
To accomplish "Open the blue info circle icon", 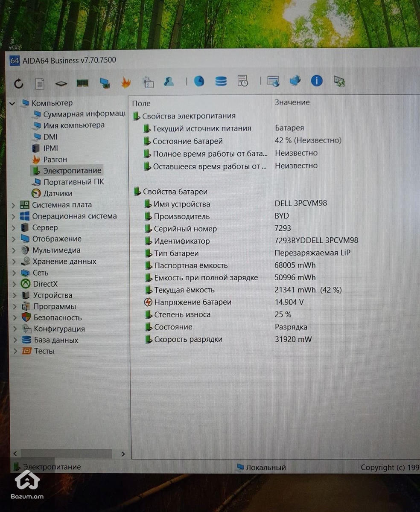I will (x=317, y=80).
